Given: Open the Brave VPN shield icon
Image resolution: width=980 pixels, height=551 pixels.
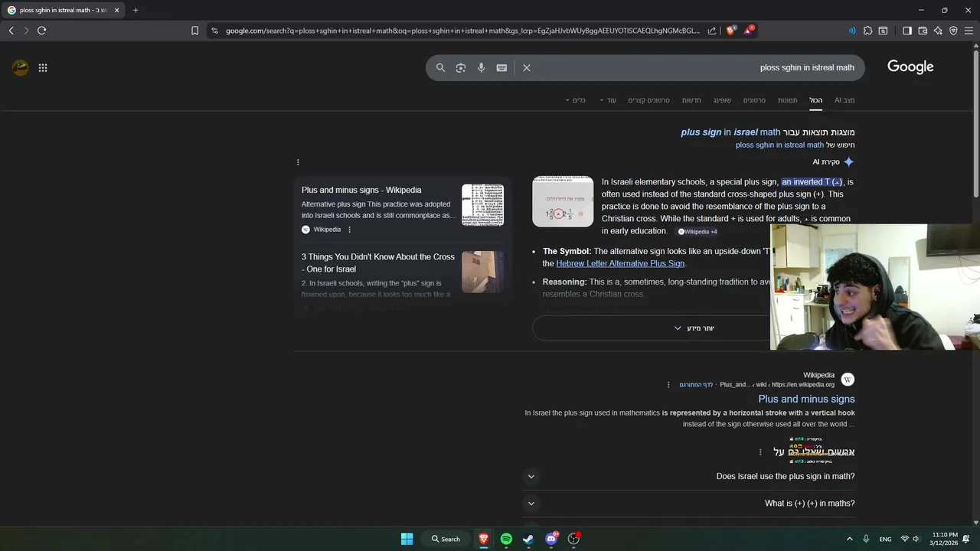Looking at the screenshot, I should [953, 31].
